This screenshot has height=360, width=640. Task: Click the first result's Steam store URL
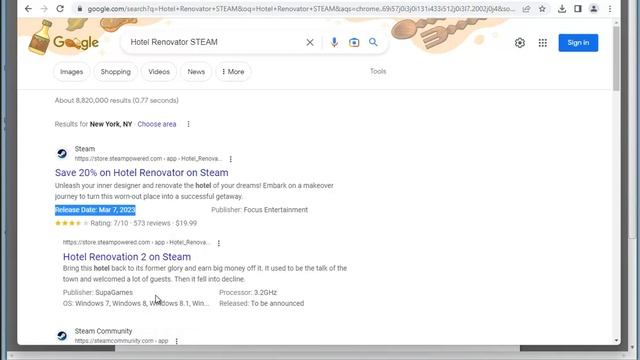click(x=149, y=158)
